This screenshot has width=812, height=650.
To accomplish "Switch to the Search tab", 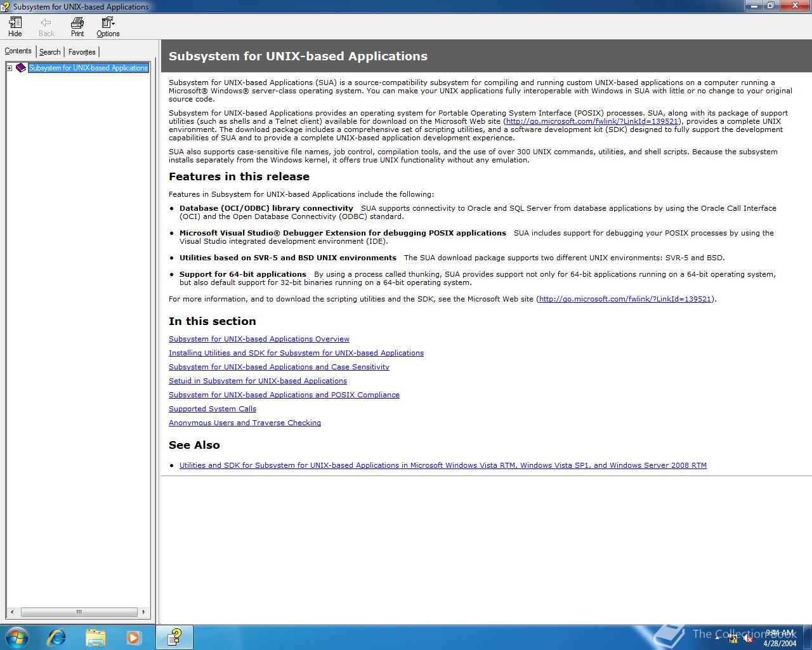I will click(x=49, y=52).
